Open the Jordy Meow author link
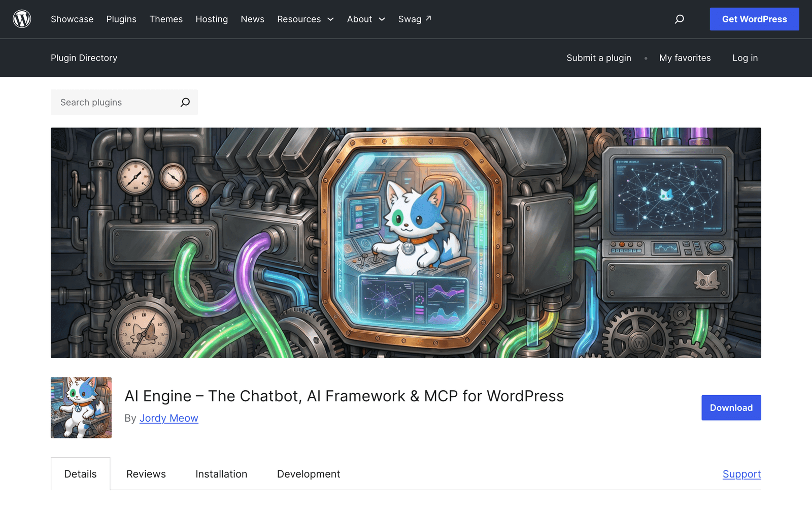812x508 pixels. (169, 418)
